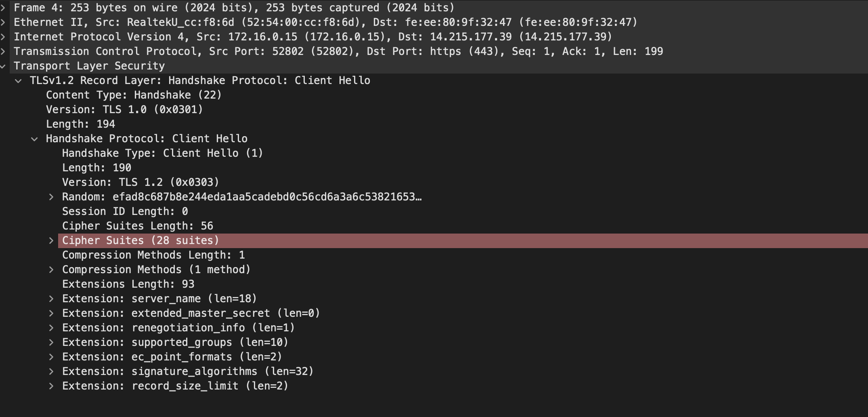The height and width of the screenshot is (417, 868).
Task: Expand the Frame 4 tree node
Action: 3,8
